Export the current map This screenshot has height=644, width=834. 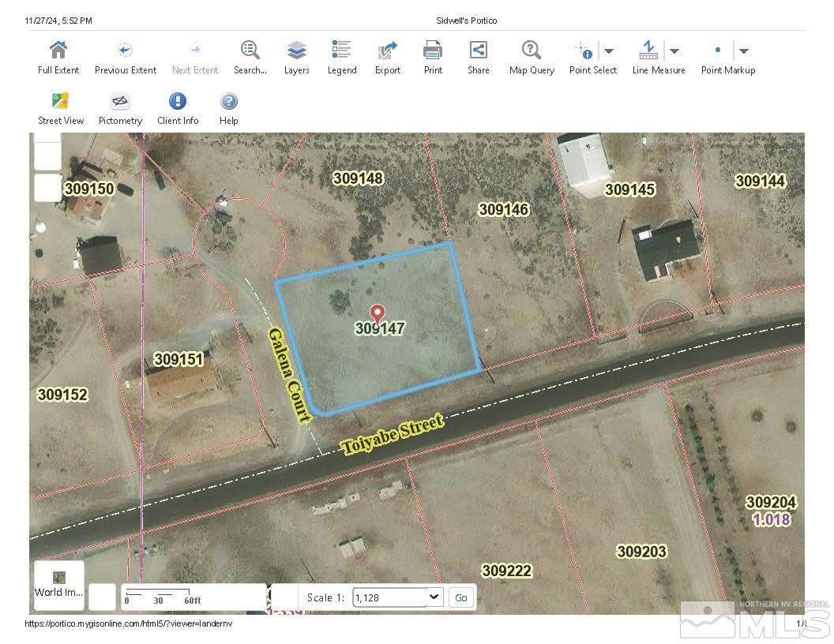387,51
